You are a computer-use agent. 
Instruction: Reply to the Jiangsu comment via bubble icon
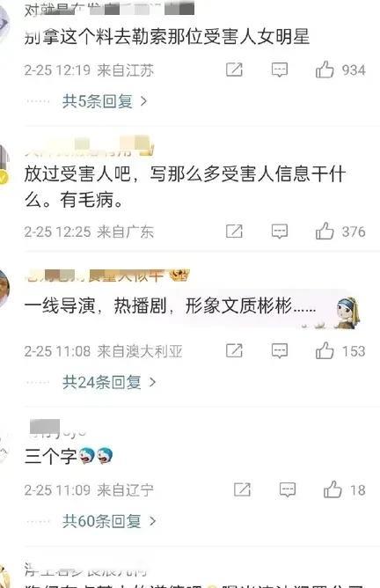280,70
